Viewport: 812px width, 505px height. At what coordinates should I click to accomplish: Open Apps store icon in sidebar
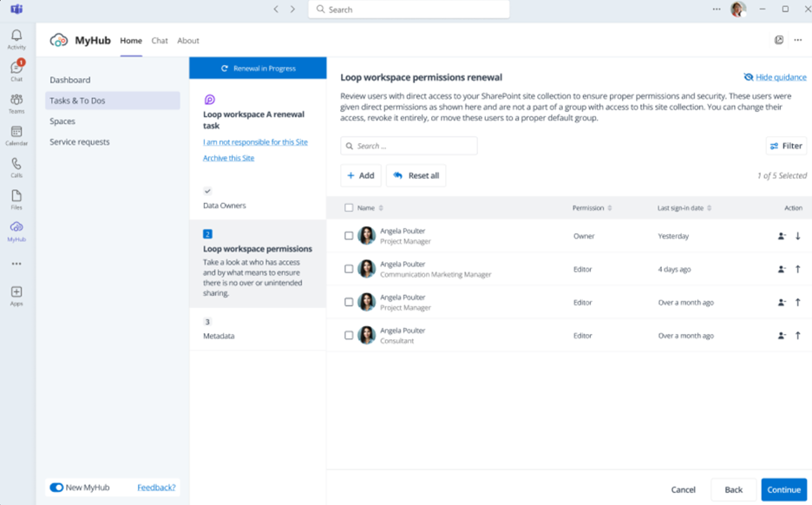pyautogui.click(x=16, y=295)
